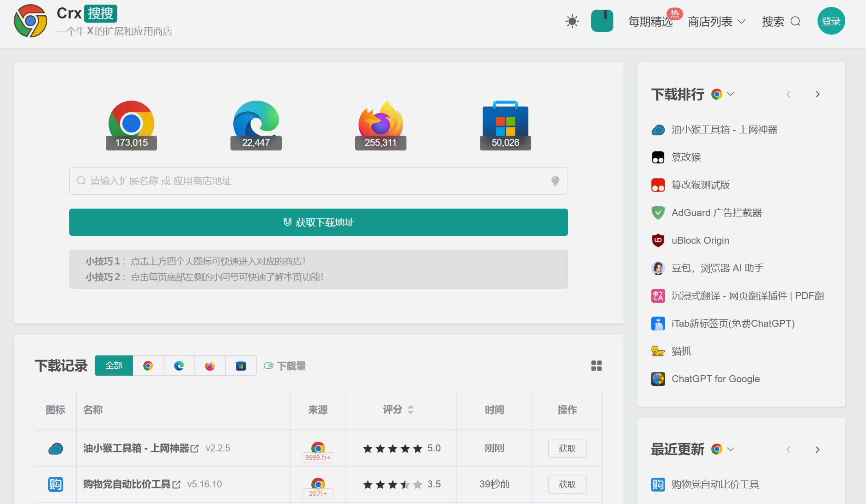866x504 pixels.
Task: Click 购物党 icon in table row
Action: pos(56,484)
